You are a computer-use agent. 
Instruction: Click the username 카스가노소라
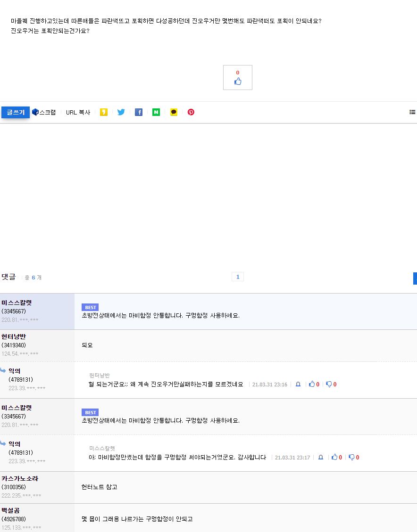[x=20, y=478]
